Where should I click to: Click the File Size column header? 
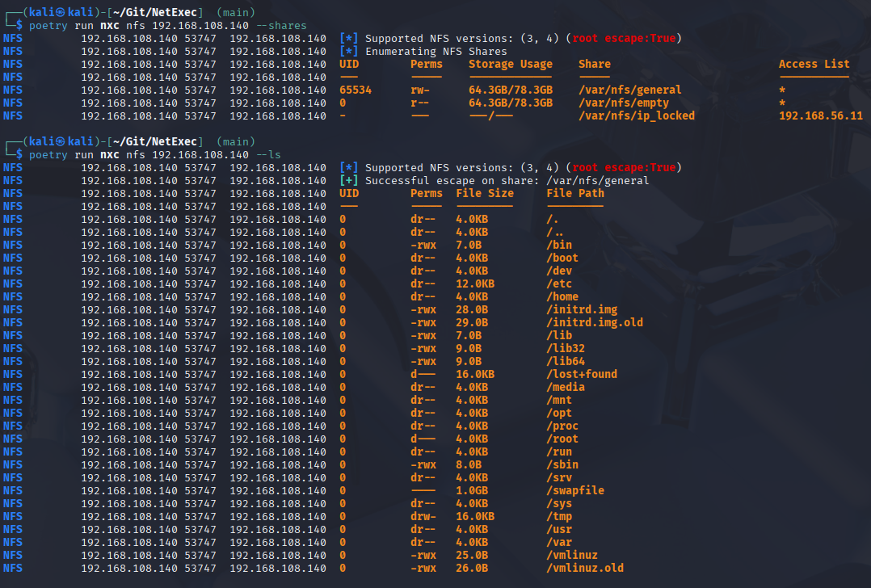pos(484,193)
